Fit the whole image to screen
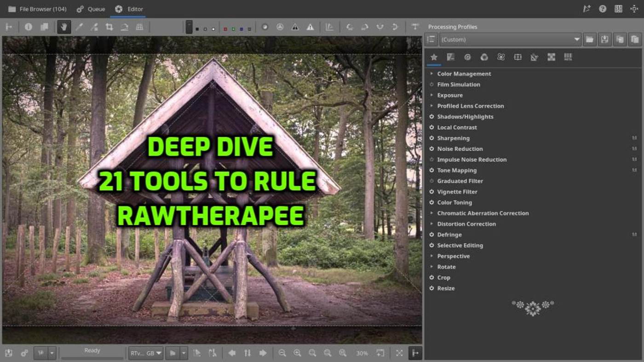The width and height of the screenshot is (644, 362). (312, 353)
